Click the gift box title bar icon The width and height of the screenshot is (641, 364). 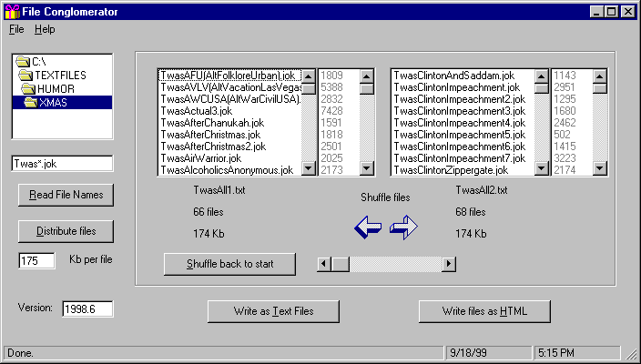12,12
